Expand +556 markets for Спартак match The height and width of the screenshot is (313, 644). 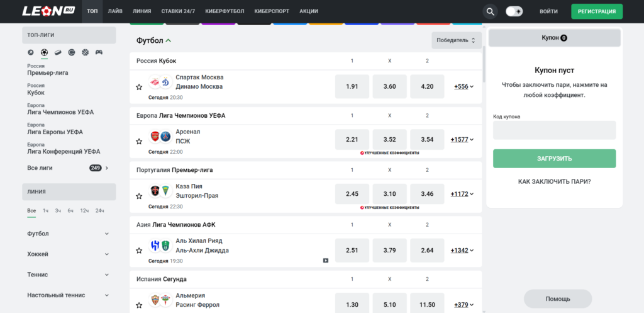(x=464, y=87)
